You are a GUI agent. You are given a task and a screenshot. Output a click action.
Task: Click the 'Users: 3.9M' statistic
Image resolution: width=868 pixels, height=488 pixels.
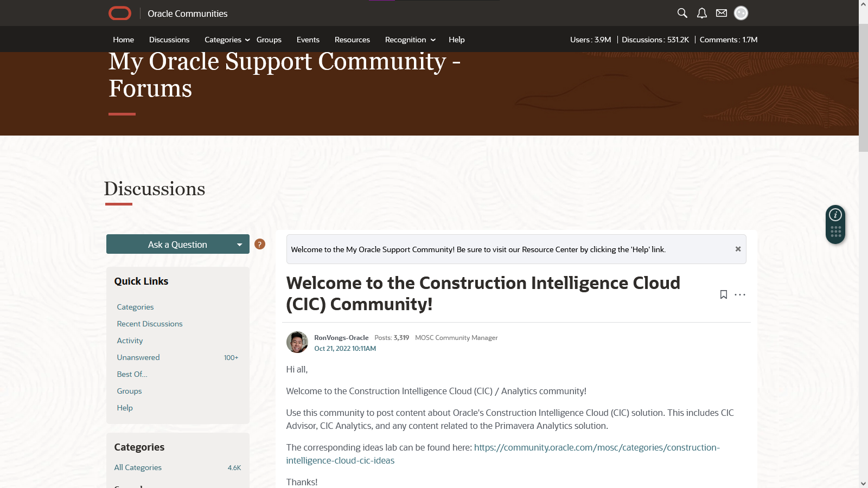pos(591,40)
